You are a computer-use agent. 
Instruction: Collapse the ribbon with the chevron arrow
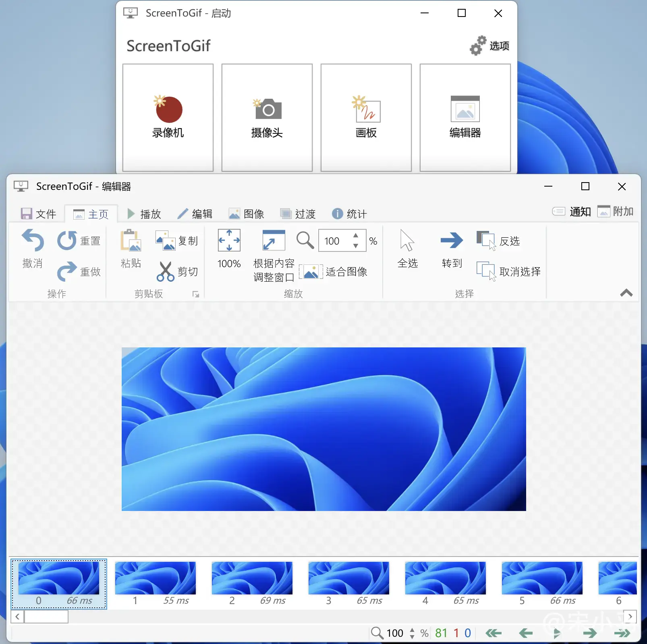point(626,293)
